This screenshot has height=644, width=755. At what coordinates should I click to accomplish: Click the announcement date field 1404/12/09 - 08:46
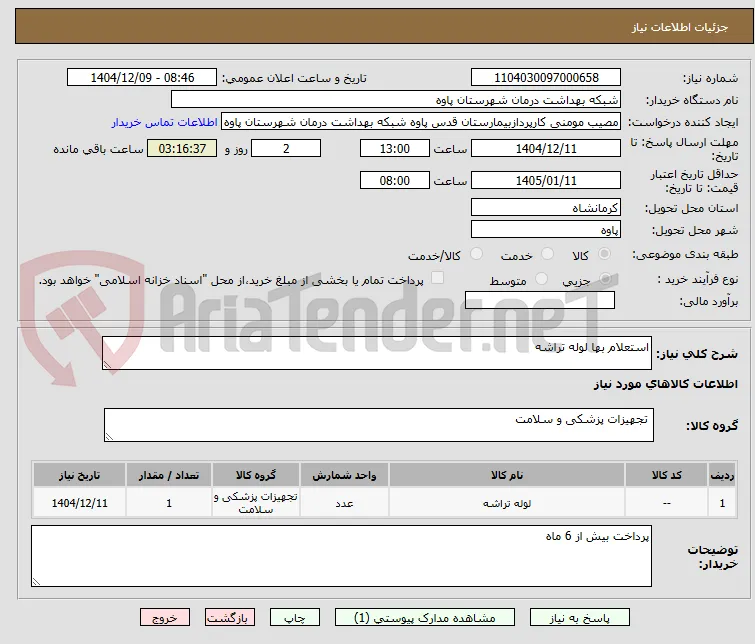coord(142,77)
